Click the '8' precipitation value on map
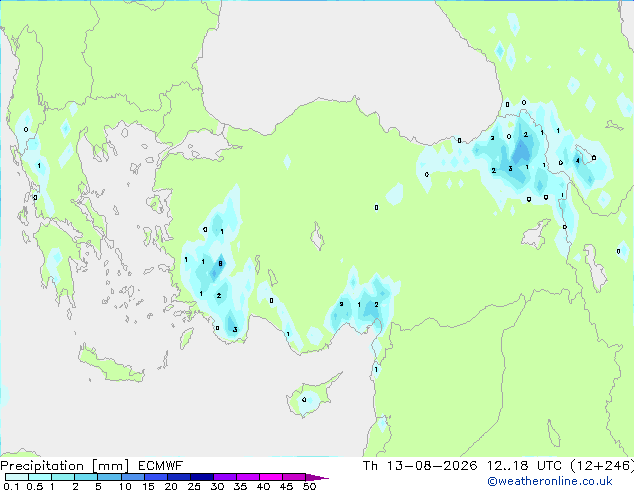Viewport: 634px width, 490px height. click(x=220, y=264)
